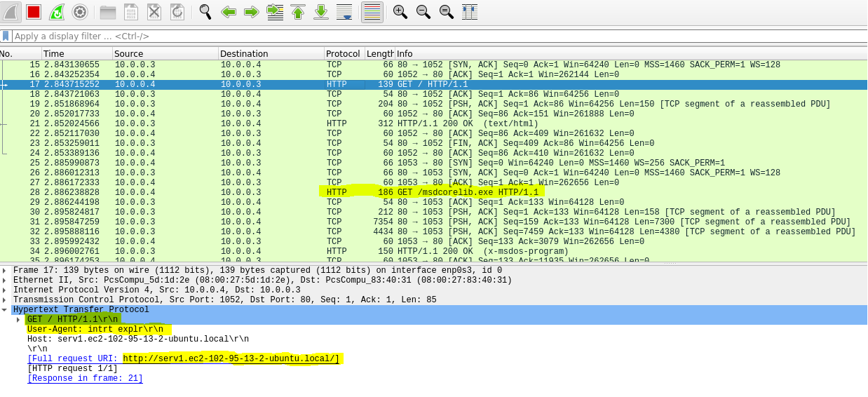Expand Transmission Control Protocol row
Viewport: 868px width, 397px height.
click(x=4, y=300)
